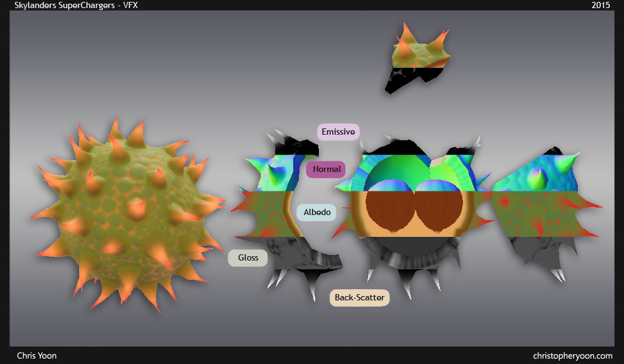Select the Normal map label

[326, 170]
